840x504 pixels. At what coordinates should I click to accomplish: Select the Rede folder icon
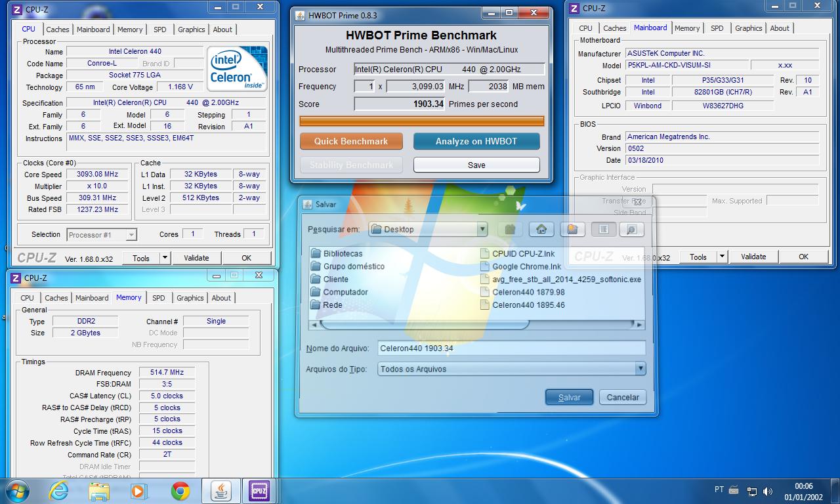(x=316, y=304)
